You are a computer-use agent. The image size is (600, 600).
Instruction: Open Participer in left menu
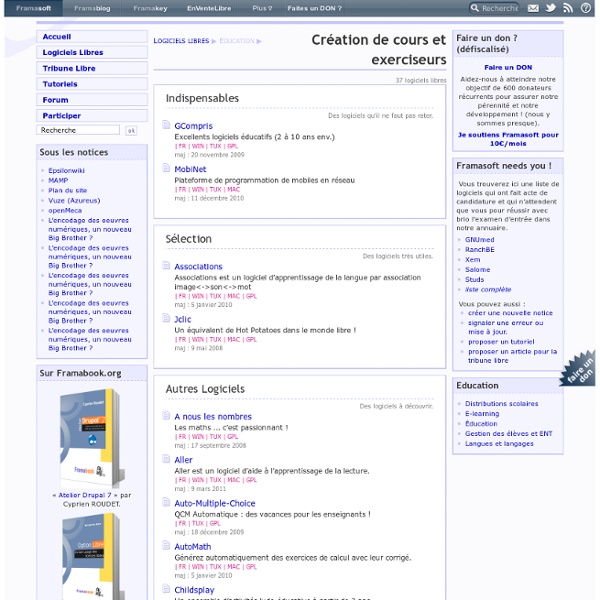click(92, 116)
